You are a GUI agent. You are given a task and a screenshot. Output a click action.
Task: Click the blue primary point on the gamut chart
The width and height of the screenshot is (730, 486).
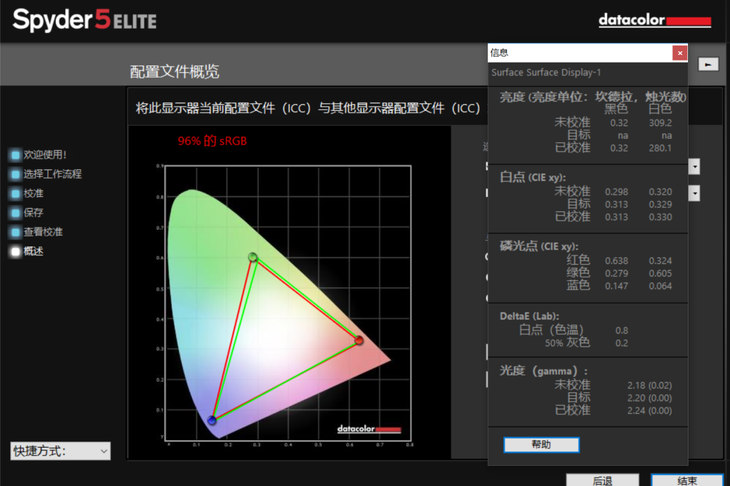click(212, 420)
